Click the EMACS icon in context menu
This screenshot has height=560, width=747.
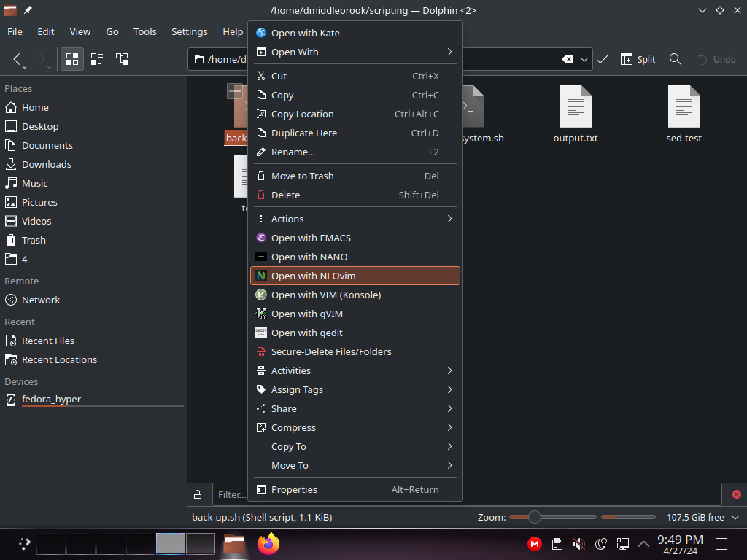[261, 238]
